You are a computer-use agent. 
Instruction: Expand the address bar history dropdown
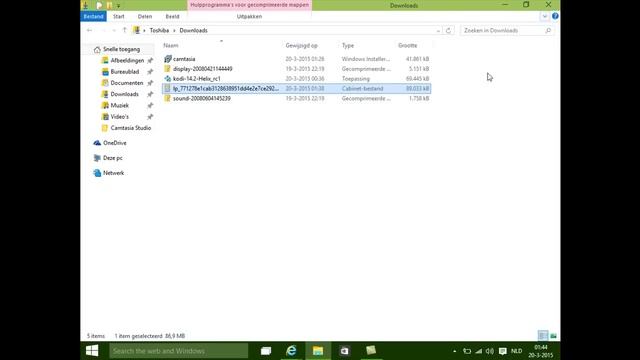(x=438, y=31)
